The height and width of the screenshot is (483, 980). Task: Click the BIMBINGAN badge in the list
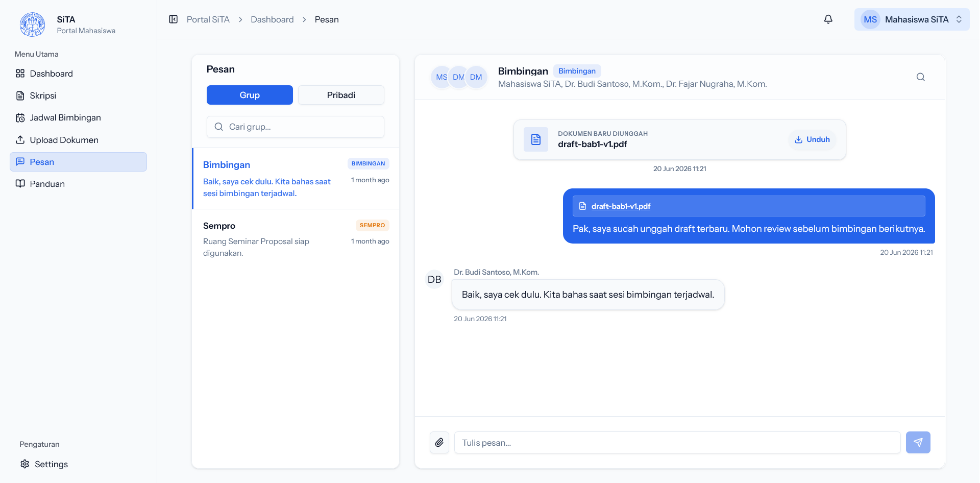coord(368,163)
